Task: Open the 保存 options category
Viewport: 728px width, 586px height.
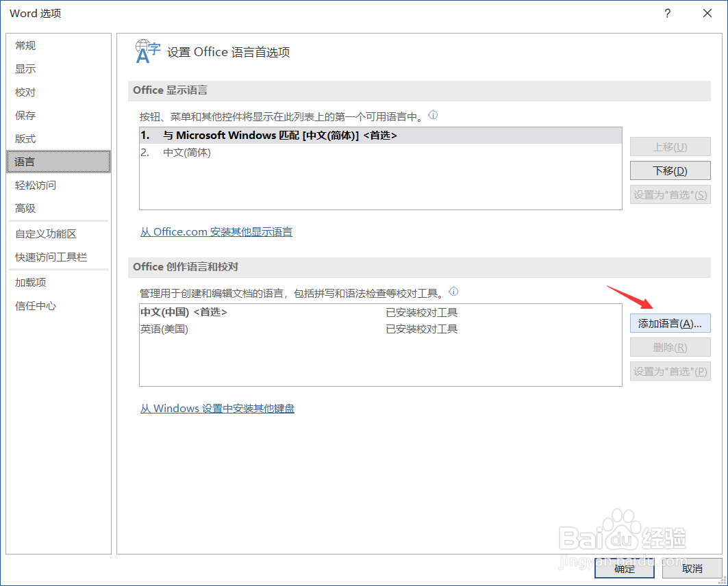Action: pyautogui.click(x=58, y=115)
